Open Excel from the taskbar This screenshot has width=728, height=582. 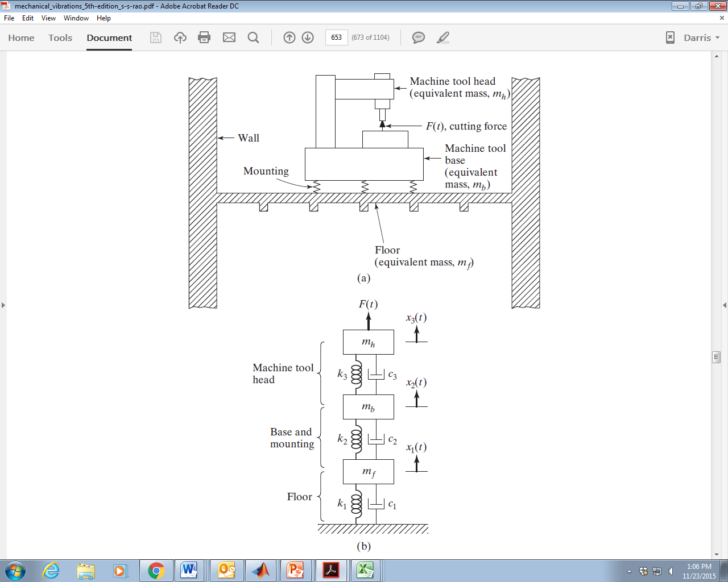(366, 572)
